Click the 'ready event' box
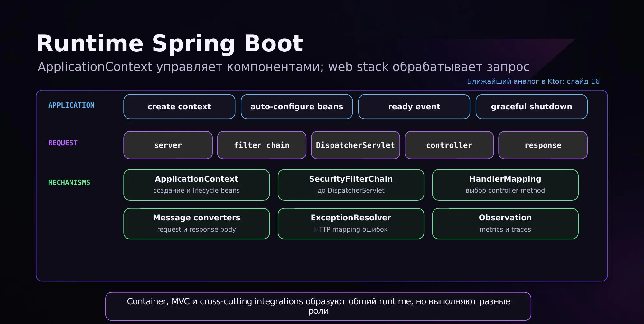The image size is (644, 324). (414, 107)
